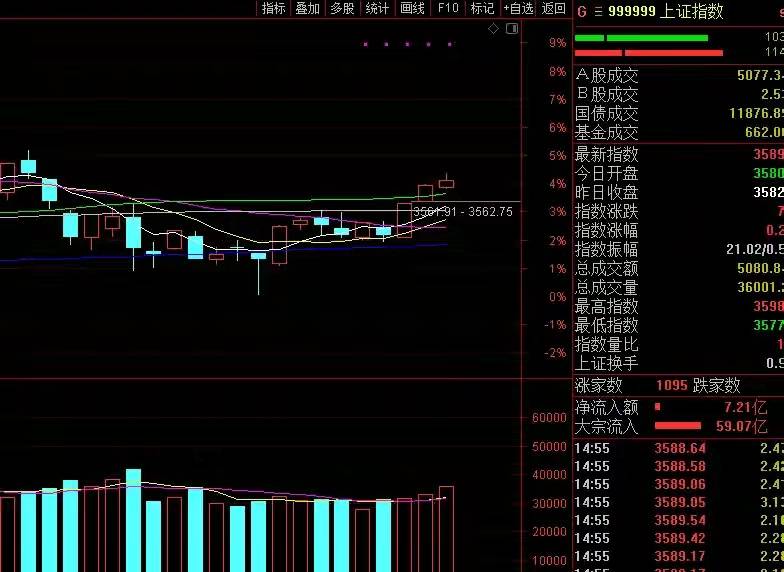The height and width of the screenshot is (572, 784).
Task: Select the tick row priced 3589.17
Action: (678, 556)
